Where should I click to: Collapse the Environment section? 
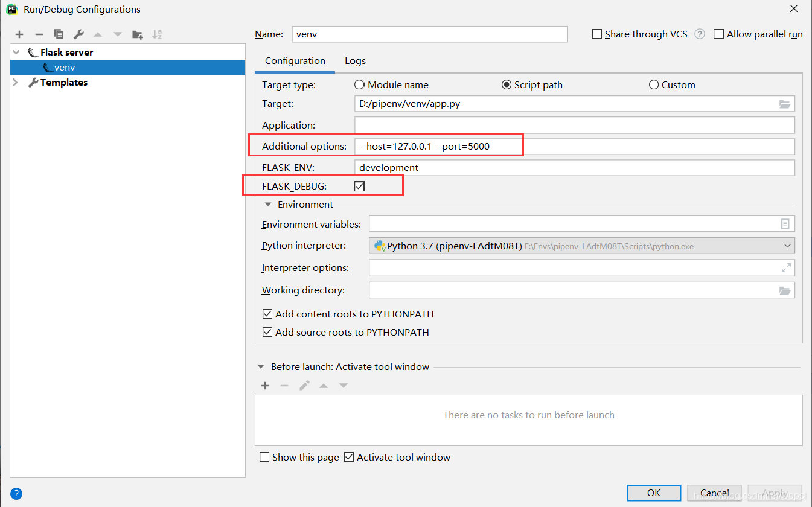[268, 205]
